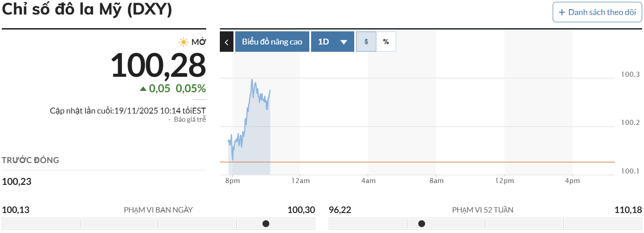Click the daily range marker dot
Viewport: 644px width, 233px height.
[x=266, y=223]
